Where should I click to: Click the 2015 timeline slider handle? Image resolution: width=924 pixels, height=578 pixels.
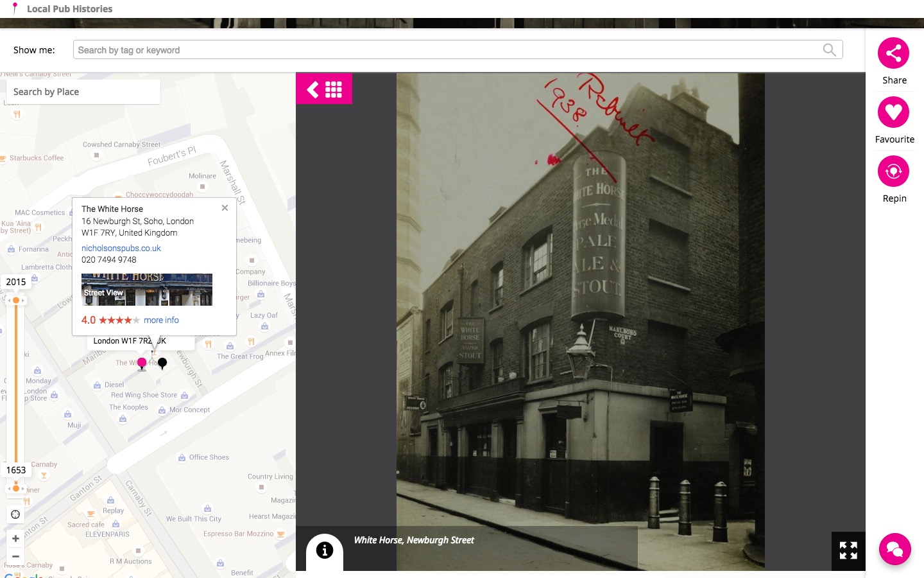point(16,301)
